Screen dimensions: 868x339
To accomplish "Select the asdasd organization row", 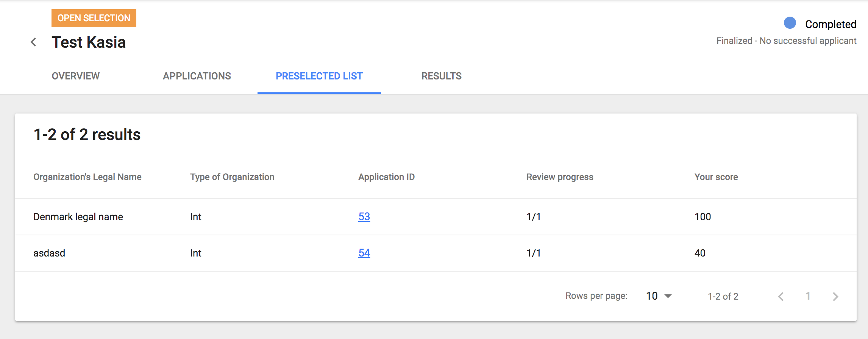I will (49, 253).
